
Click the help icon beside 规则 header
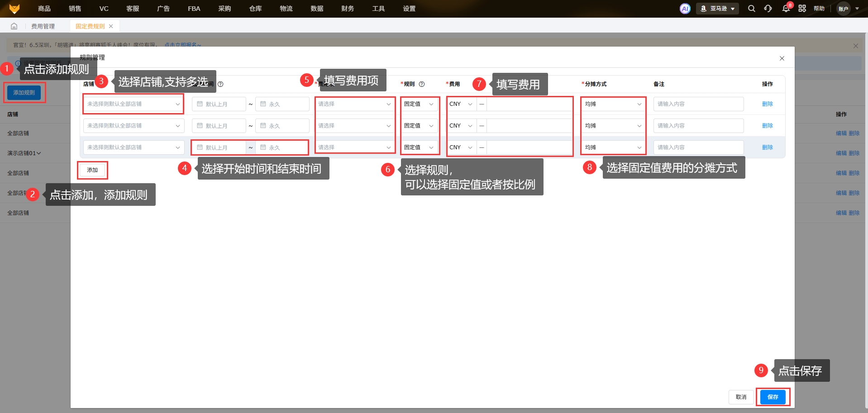(x=422, y=84)
